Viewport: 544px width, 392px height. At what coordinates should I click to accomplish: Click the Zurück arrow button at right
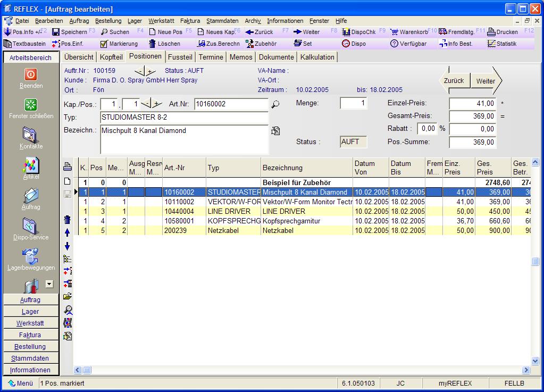pyautogui.click(x=455, y=80)
